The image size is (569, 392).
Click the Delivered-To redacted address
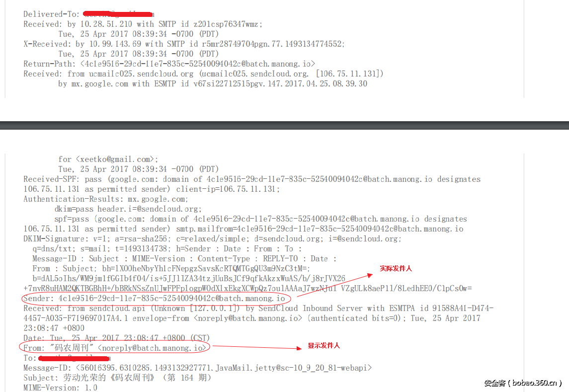[x=118, y=14]
